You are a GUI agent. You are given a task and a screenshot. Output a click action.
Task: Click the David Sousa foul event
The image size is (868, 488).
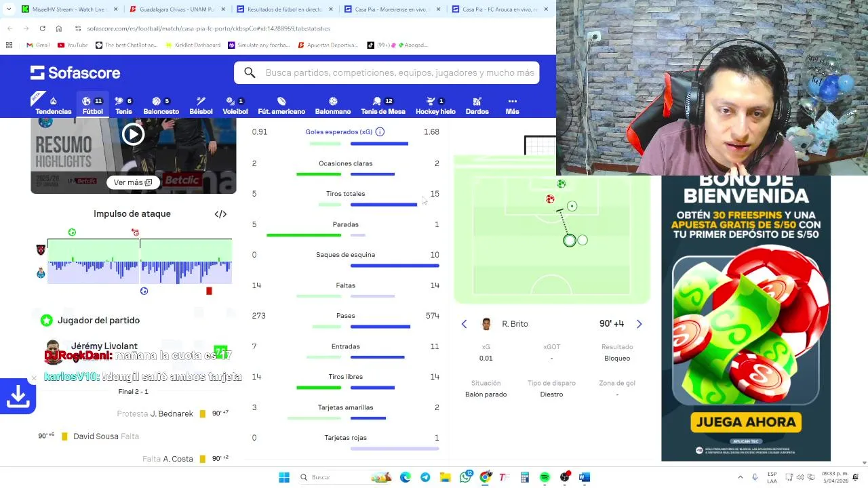click(88, 436)
